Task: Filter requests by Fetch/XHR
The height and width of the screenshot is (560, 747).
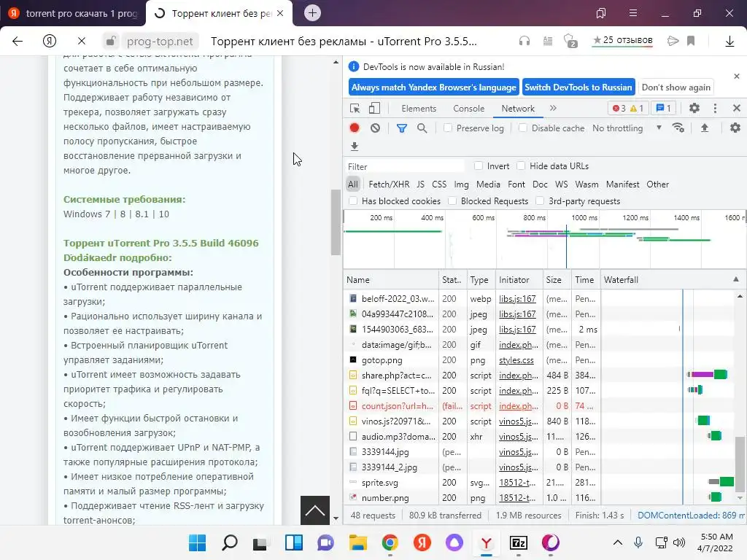Action: [389, 184]
